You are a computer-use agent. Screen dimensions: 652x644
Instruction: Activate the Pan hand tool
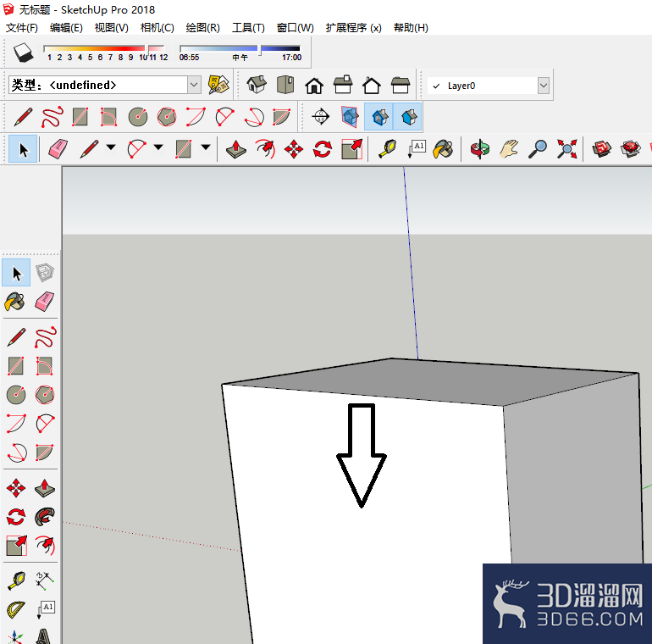coord(509,149)
